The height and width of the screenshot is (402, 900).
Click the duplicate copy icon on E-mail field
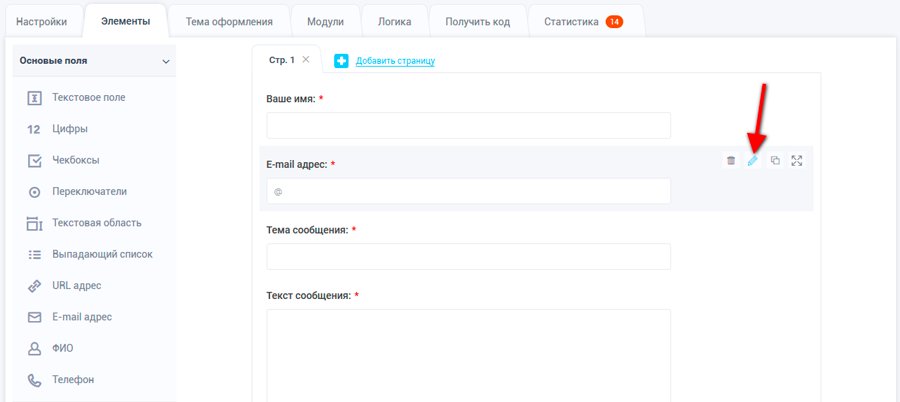775,161
